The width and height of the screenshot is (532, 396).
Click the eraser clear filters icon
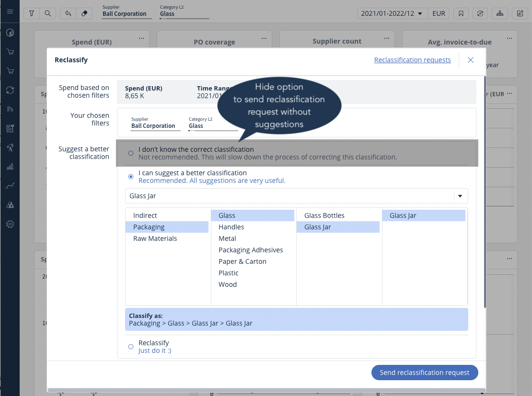[84, 13]
